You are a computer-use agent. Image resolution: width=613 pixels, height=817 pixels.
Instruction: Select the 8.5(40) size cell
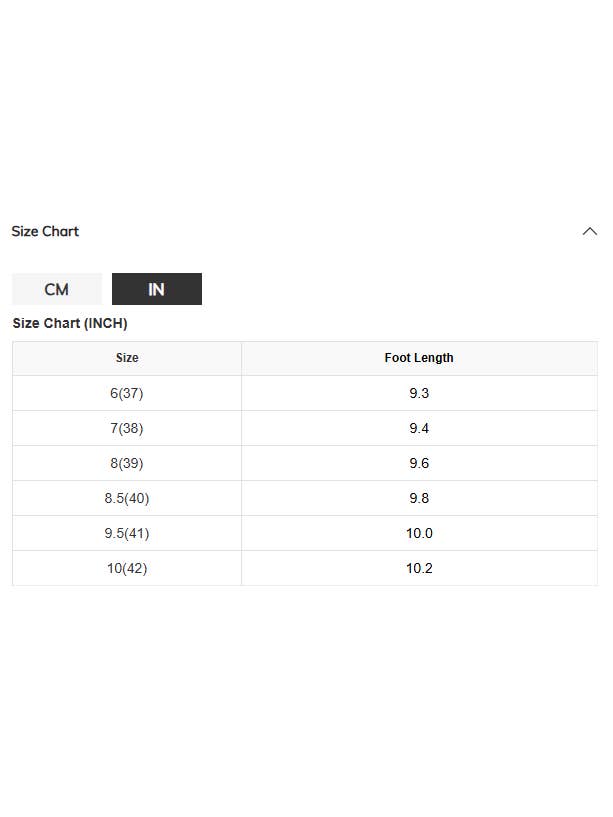point(127,498)
